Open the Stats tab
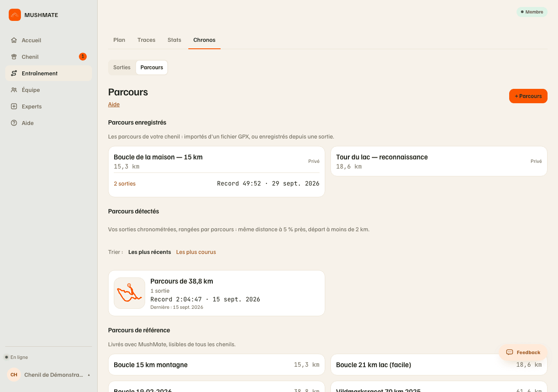This screenshot has width=558, height=392. (x=174, y=40)
